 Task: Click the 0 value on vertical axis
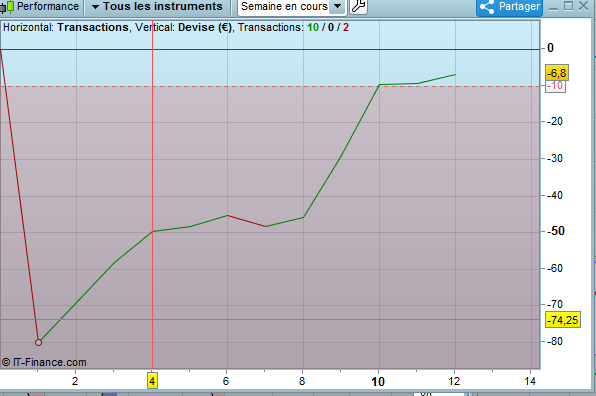coord(550,48)
